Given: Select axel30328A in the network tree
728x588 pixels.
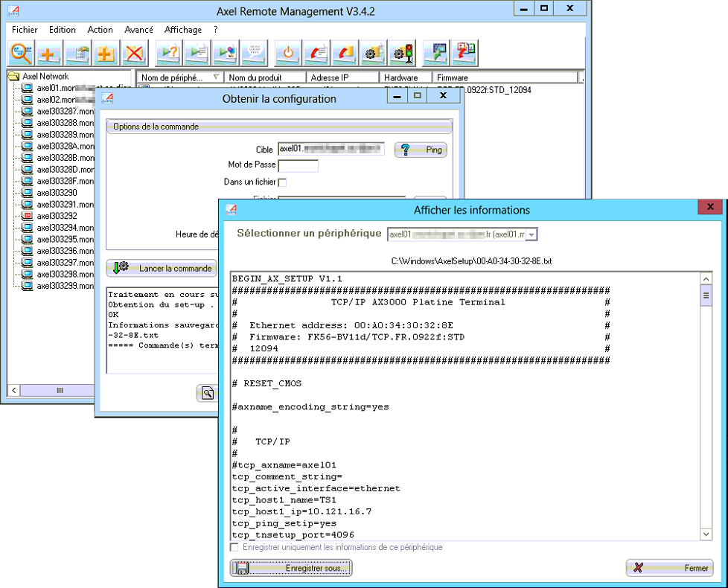Looking at the screenshot, I should pyautogui.click(x=65, y=146).
